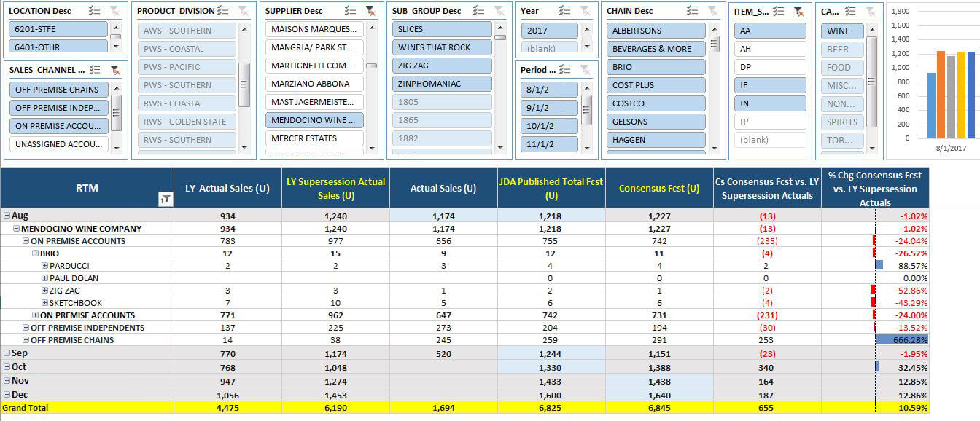Select MERCER ESTATES in the supplier slicer
The width and height of the screenshot is (980, 421).
(314, 138)
